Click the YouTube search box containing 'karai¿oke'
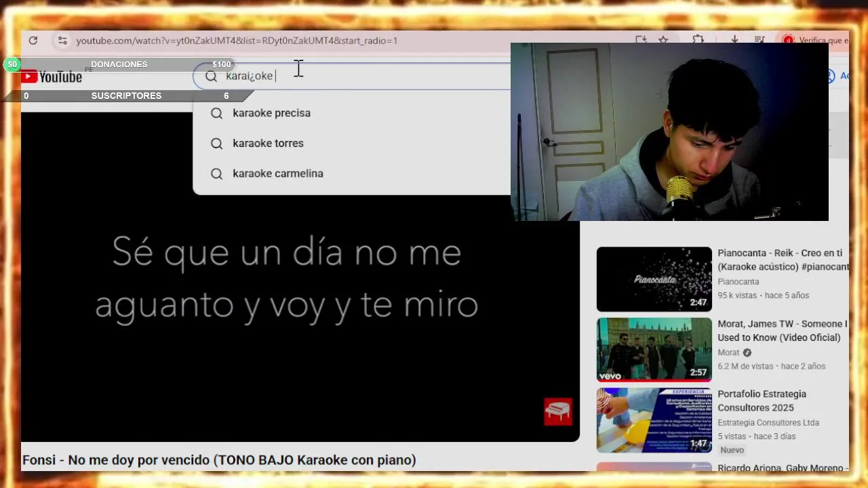Viewport: 868px width, 488px height. click(353, 76)
